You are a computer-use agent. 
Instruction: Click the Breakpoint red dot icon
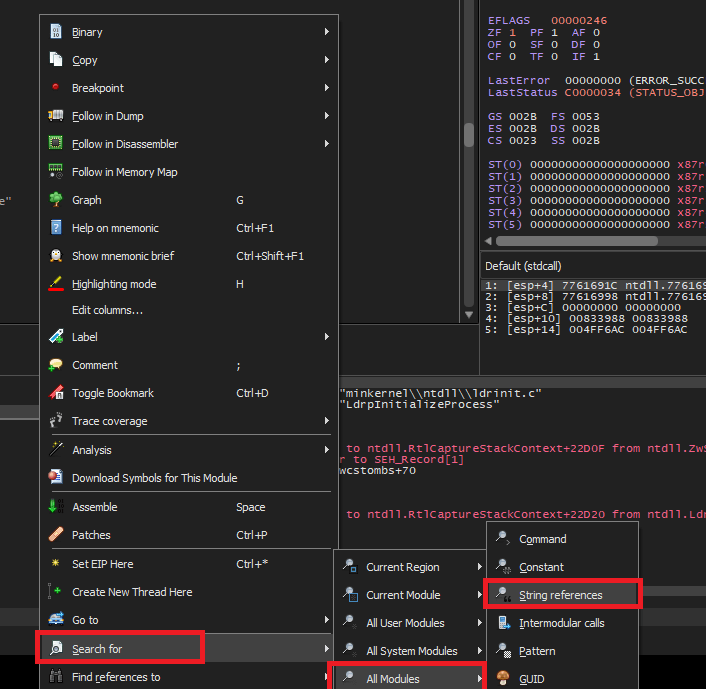56,88
